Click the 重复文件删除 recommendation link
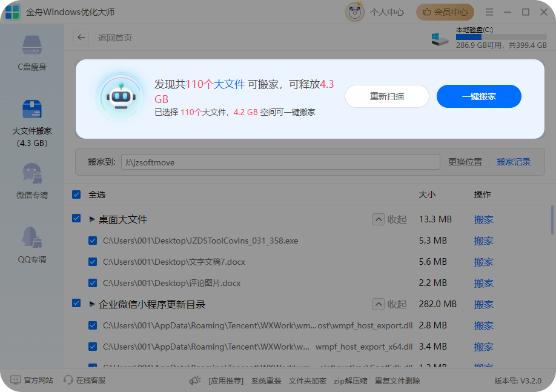The height and width of the screenshot is (392, 556). point(397,381)
